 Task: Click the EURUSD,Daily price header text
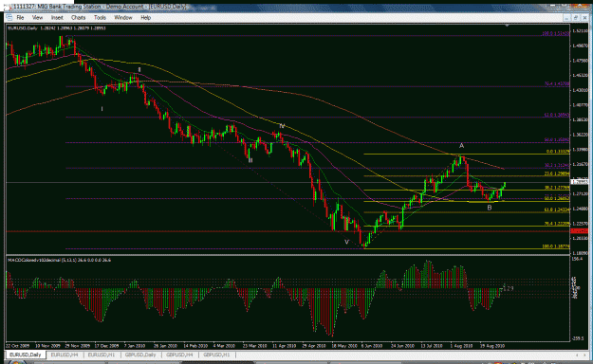tap(57, 28)
